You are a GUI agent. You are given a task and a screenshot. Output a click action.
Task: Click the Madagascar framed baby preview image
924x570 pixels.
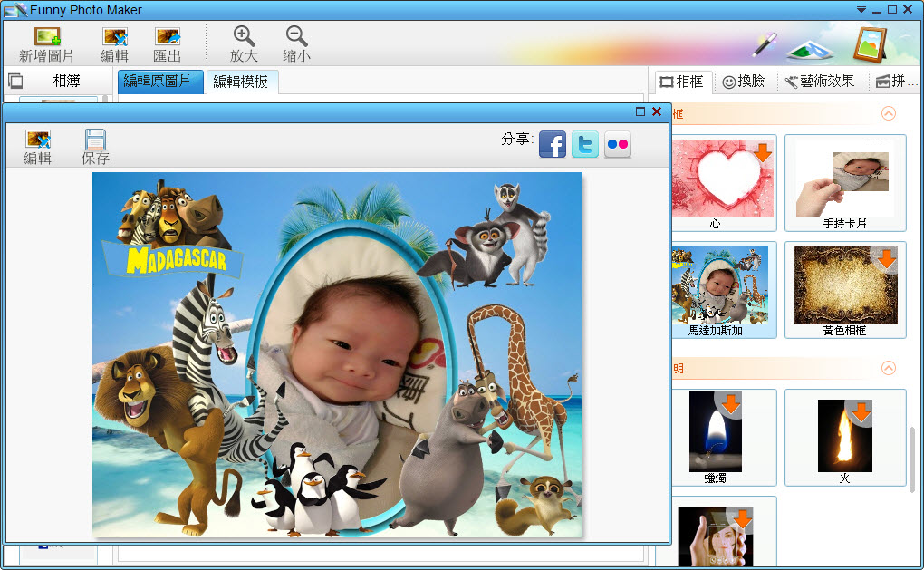337,355
